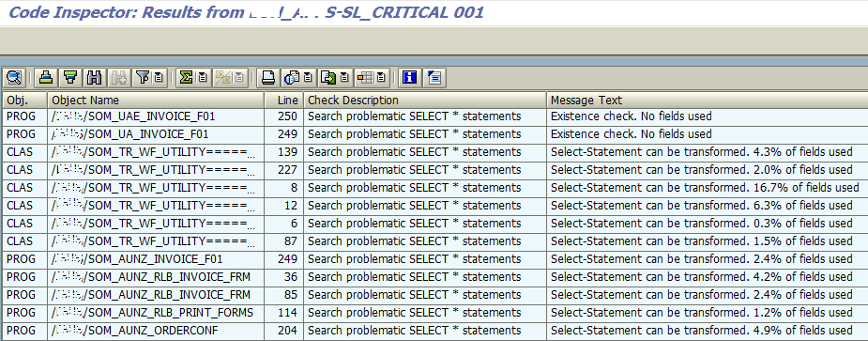Viewport: 868px width, 341px height.
Task: Click line number 8
Action: (294, 188)
